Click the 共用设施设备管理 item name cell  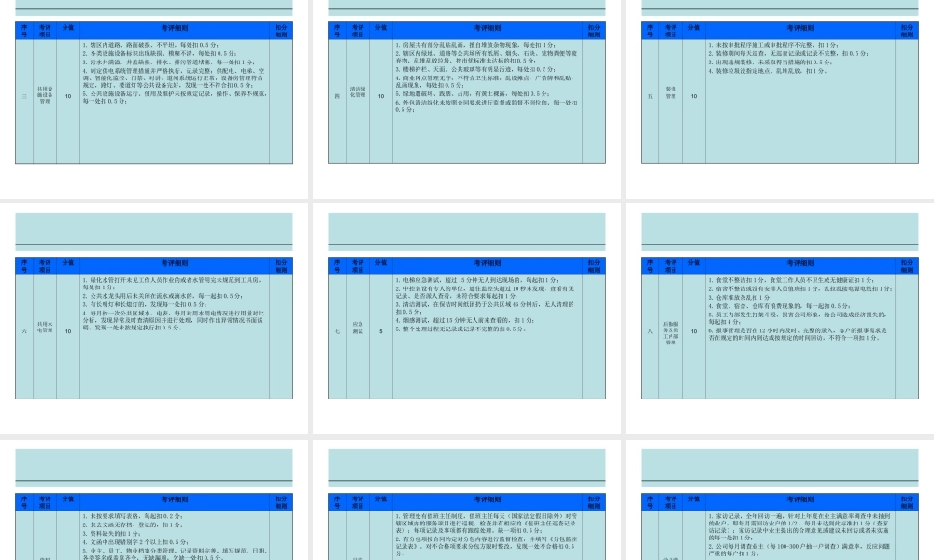pos(45,96)
